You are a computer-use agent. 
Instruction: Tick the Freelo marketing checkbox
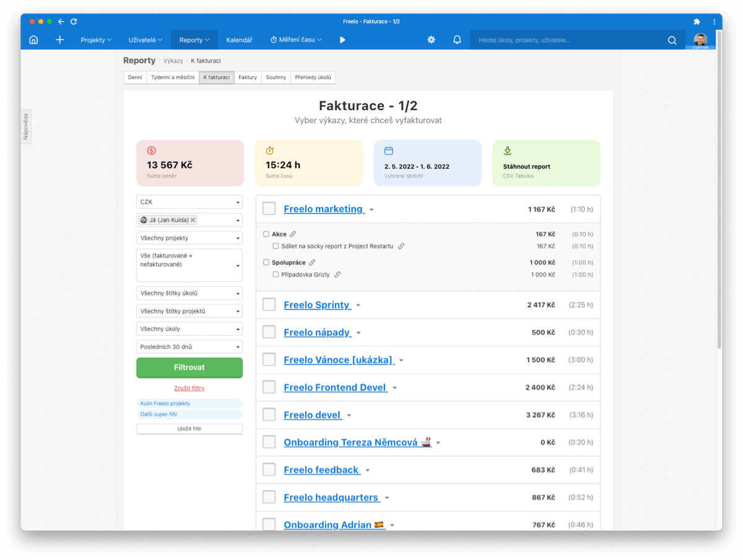pos(269,209)
